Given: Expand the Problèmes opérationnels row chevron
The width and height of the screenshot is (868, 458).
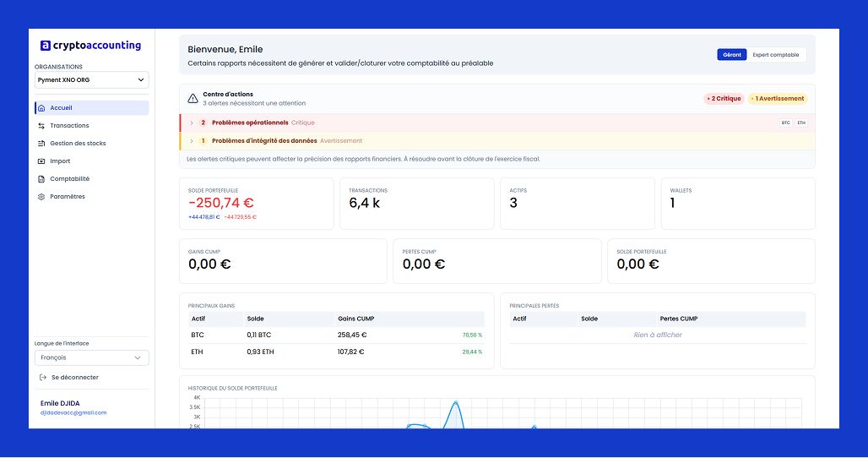Looking at the screenshot, I should pyautogui.click(x=192, y=123).
